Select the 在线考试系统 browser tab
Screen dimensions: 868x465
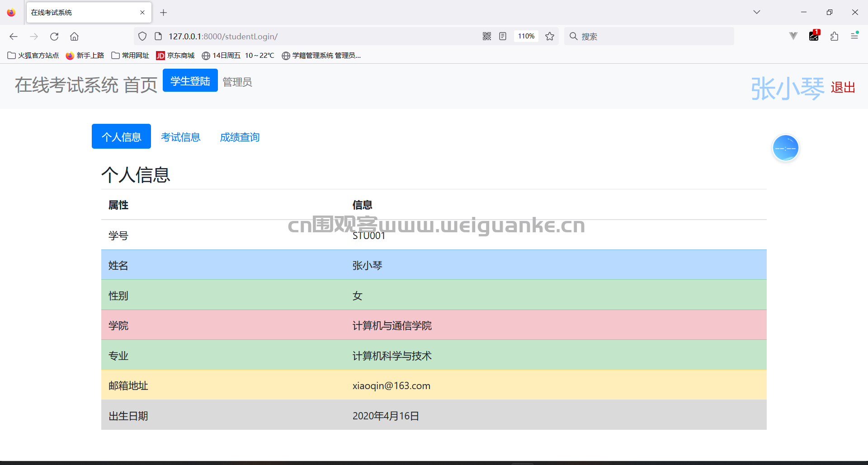(x=89, y=13)
